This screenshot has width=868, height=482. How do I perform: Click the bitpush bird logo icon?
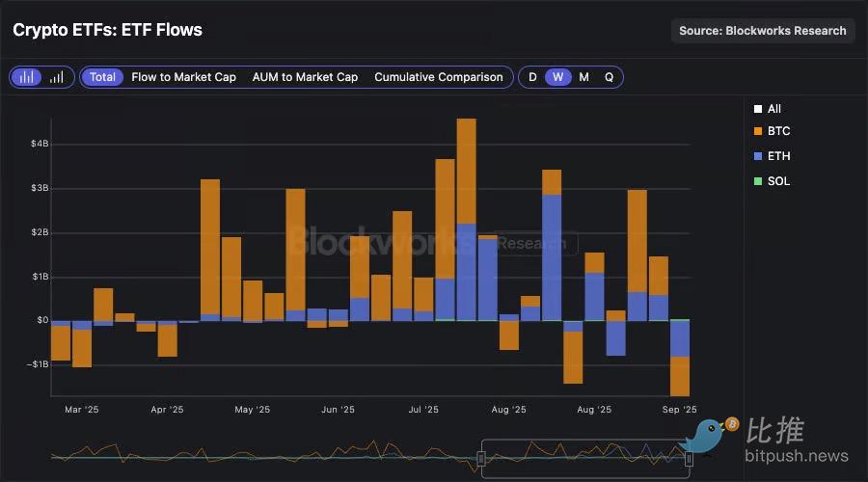click(x=711, y=436)
